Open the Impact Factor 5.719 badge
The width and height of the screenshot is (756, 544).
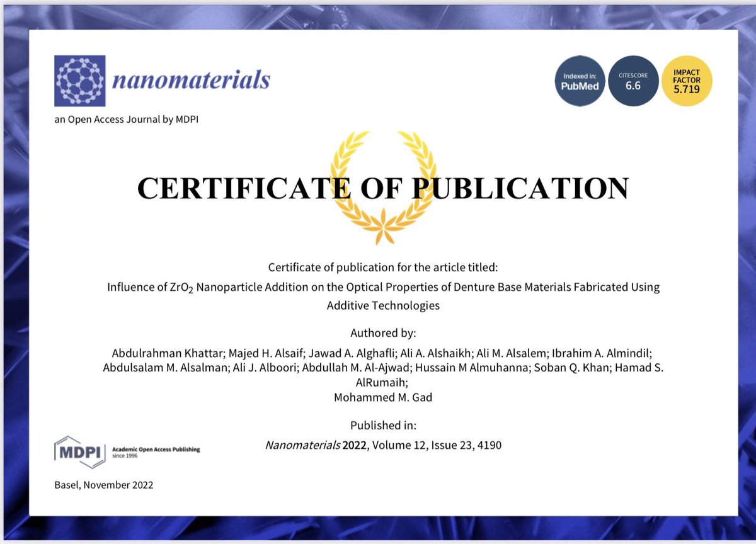tap(686, 81)
